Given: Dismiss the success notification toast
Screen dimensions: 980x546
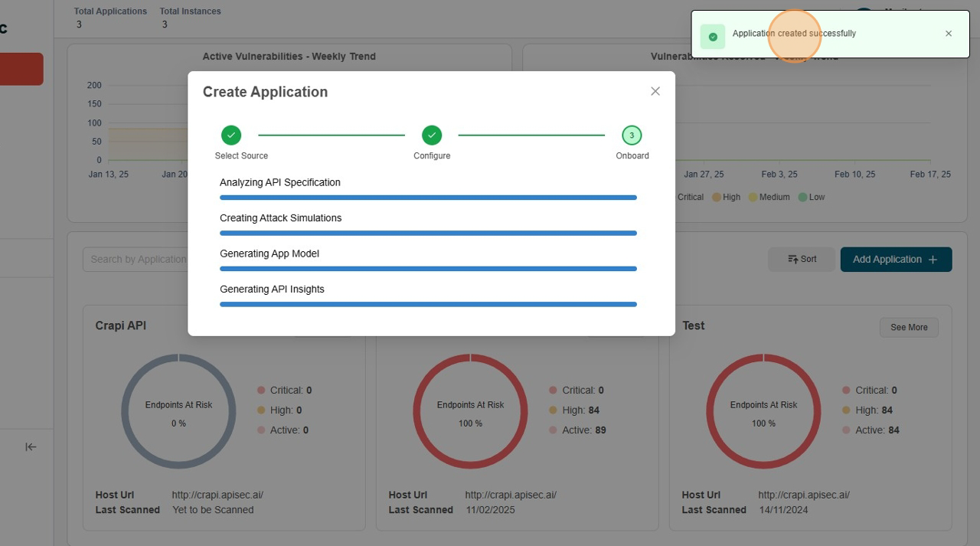Looking at the screenshot, I should (948, 34).
